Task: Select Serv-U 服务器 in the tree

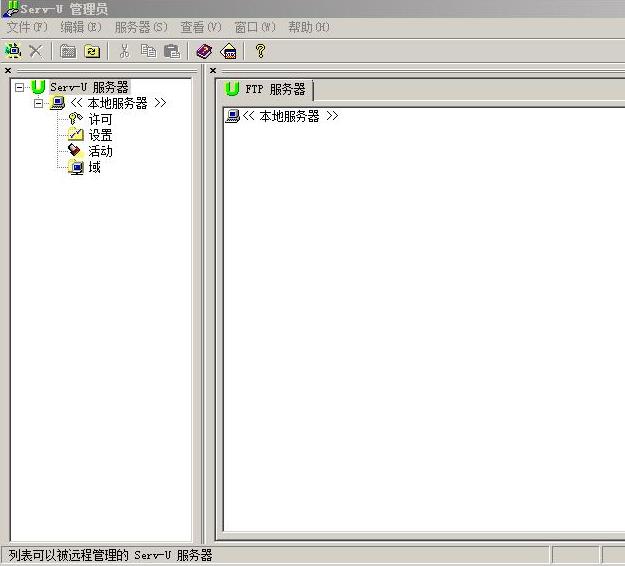Action: coord(89,87)
